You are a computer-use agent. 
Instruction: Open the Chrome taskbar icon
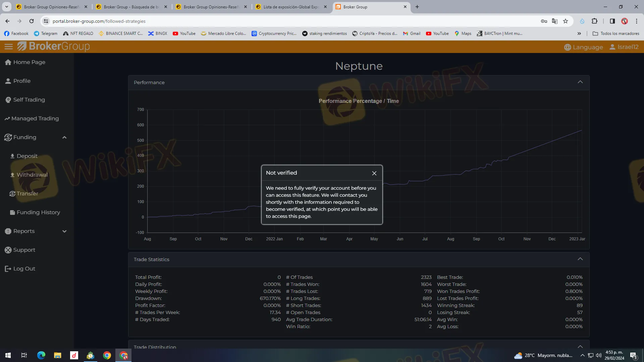click(107, 355)
